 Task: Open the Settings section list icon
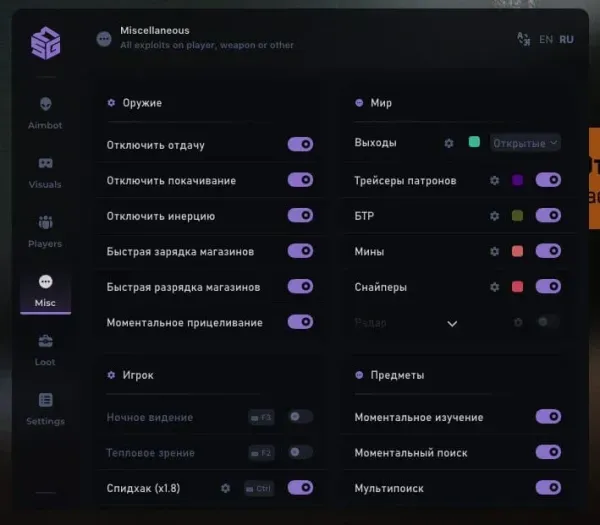point(46,400)
